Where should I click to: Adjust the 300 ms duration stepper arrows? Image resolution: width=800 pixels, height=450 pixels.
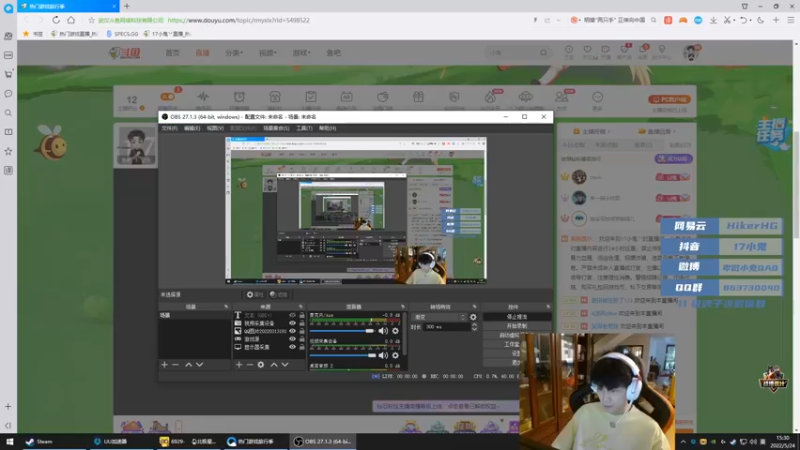click(x=474, y=327)
